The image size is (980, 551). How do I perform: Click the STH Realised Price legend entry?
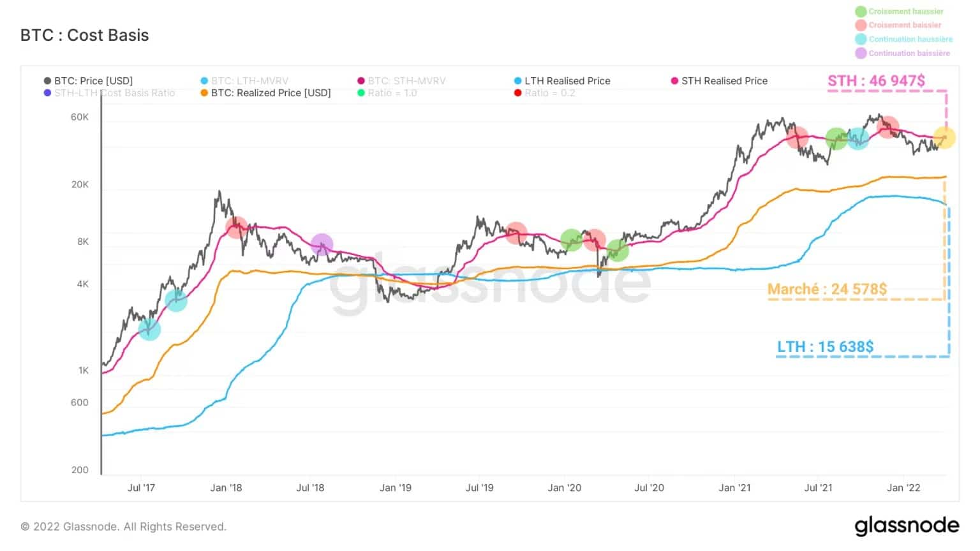[719, 81]
